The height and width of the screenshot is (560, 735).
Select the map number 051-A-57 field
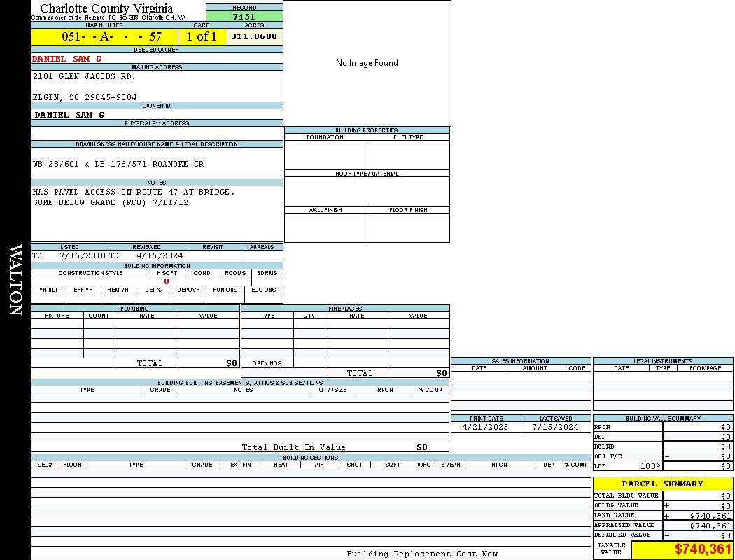tap(104, 36)
